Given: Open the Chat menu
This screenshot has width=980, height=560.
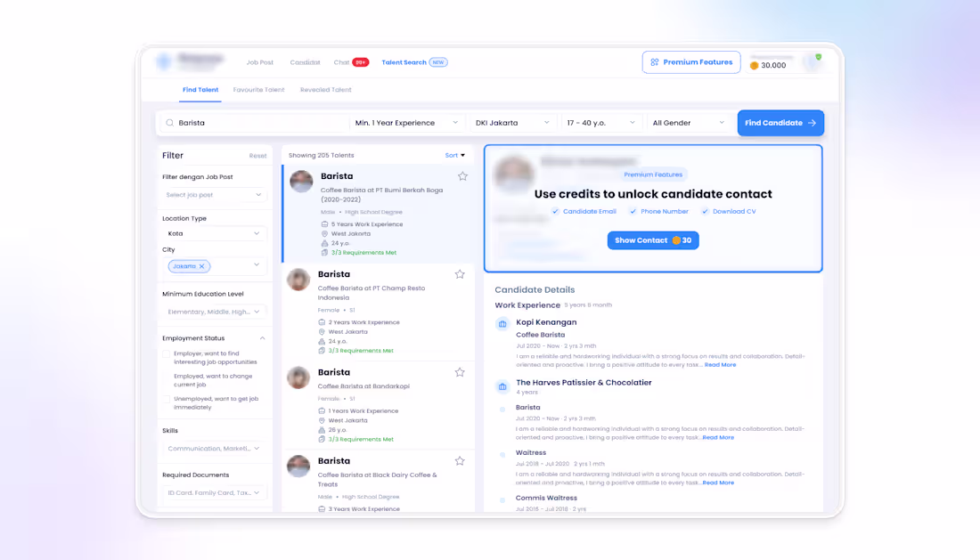Looking at the screenshot, I should pos(341,62).
